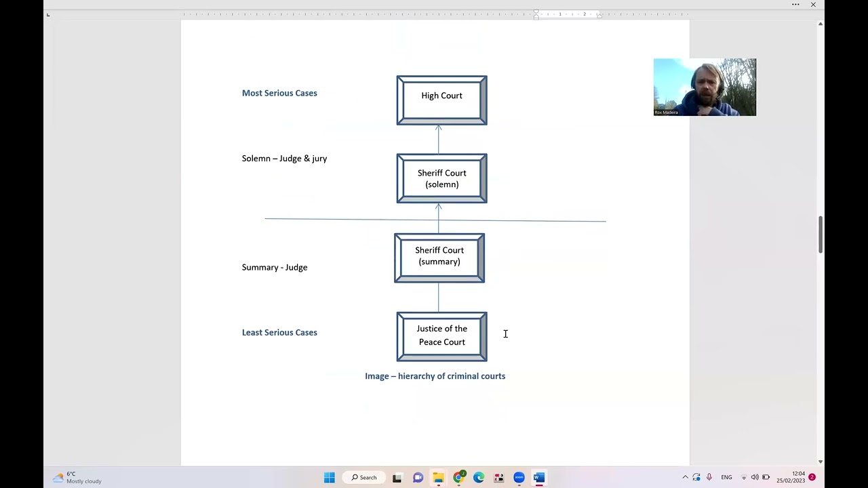Click the scroll down arrow

820,462
